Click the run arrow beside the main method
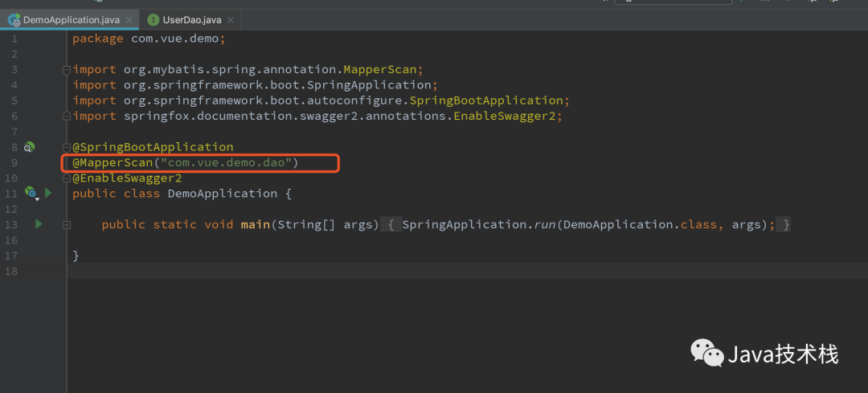The image size is (868, 393). 38,224
